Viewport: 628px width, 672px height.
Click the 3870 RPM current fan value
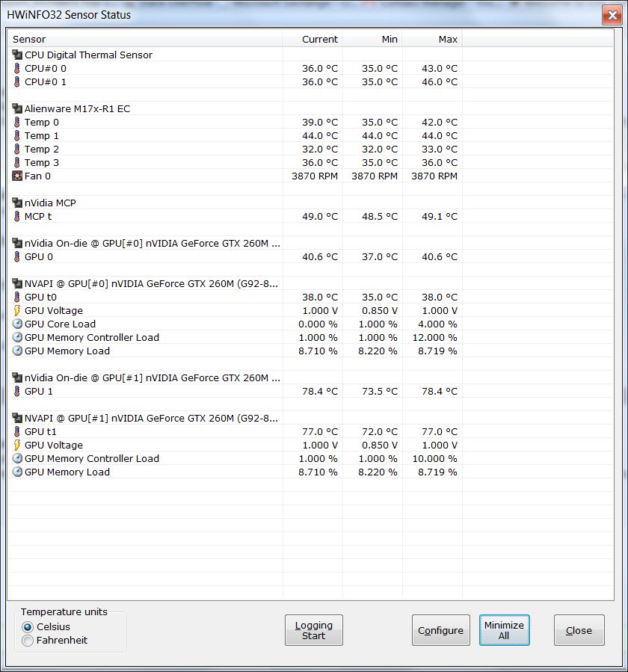[x=315, y=176]
